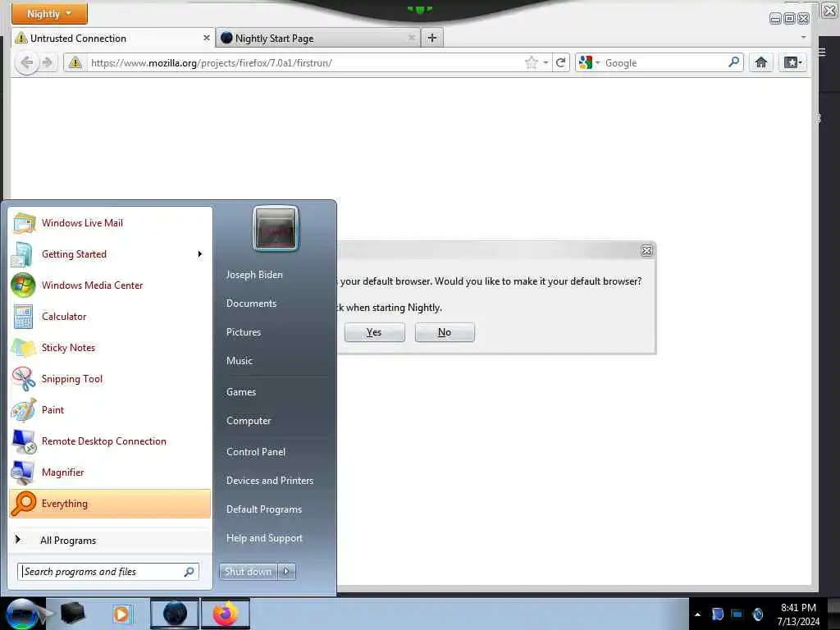The height and width of the screenshot is (630, 840).
Task: Click the Firefox taskbar icon
Action: click(x=226, y=614)
